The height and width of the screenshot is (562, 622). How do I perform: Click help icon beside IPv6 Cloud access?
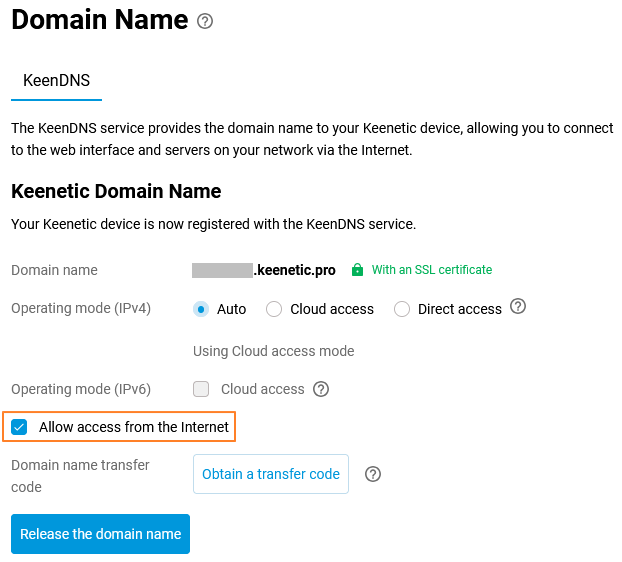321,389
